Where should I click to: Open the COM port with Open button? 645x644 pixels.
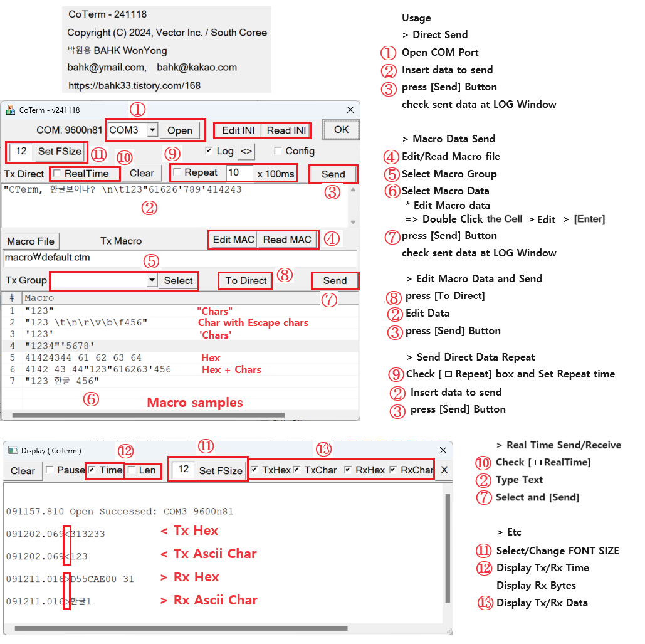(x=180, y=130)
